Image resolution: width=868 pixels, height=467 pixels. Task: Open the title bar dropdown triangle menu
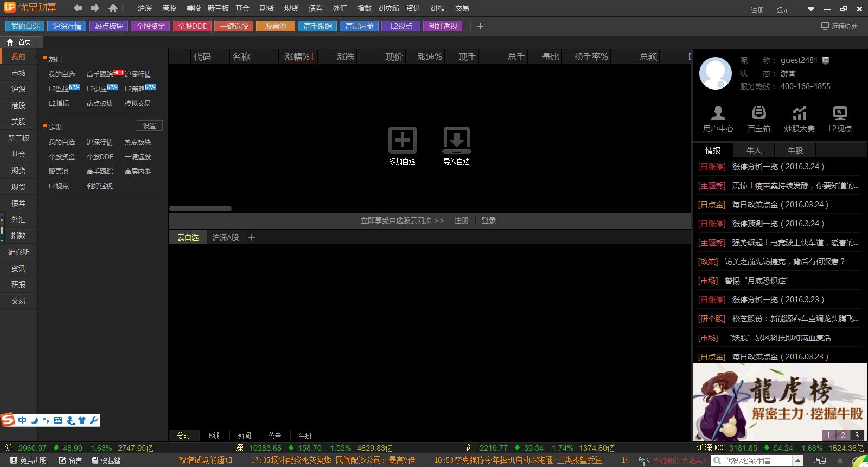(810, 9)
